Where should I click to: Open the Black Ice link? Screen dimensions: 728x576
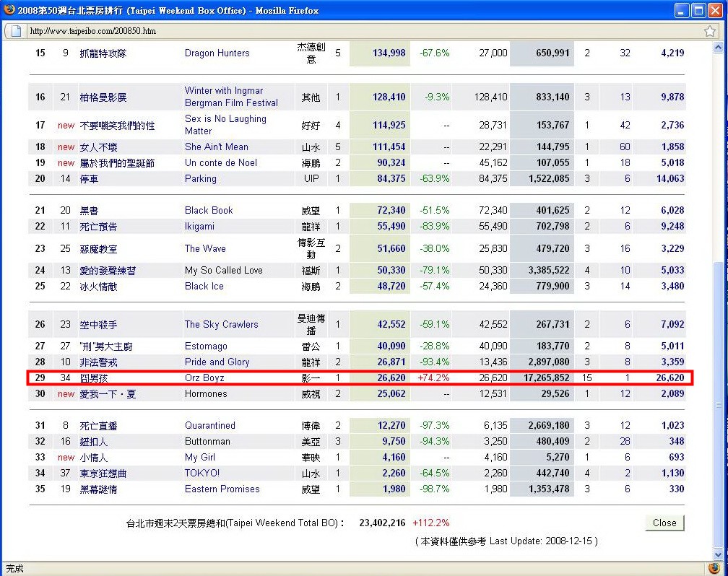point(204,286)
